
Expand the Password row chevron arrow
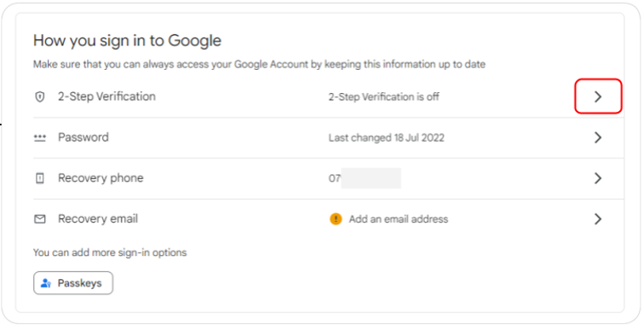(x=598, y=137)
